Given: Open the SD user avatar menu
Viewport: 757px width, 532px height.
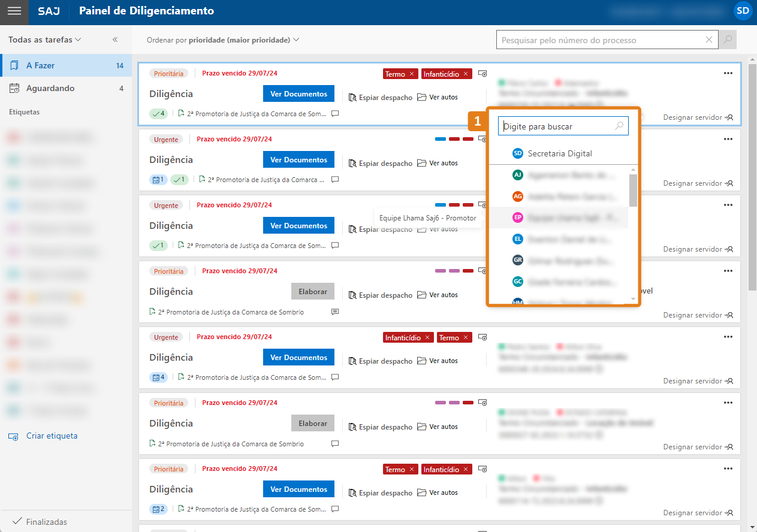Looking at the screenshot, I should click(743, 11).
